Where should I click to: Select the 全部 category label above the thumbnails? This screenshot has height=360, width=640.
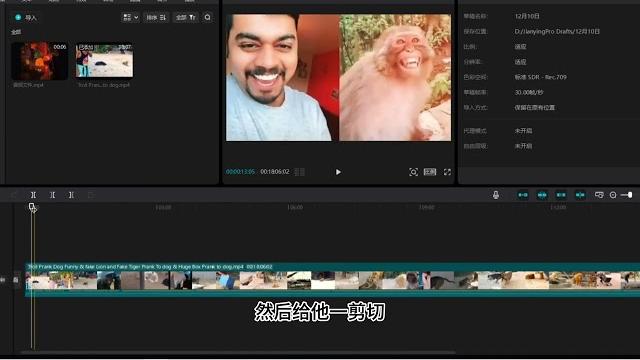(16, 32)
